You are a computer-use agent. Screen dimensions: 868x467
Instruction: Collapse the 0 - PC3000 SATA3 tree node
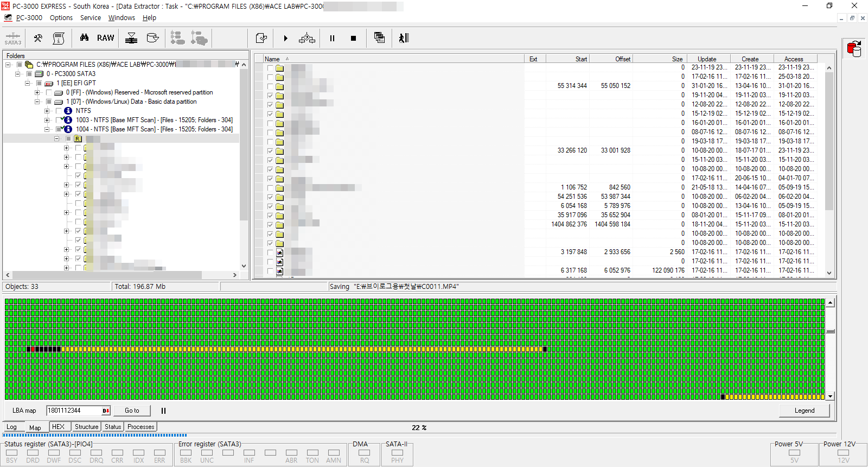click(x=18, y=74)
